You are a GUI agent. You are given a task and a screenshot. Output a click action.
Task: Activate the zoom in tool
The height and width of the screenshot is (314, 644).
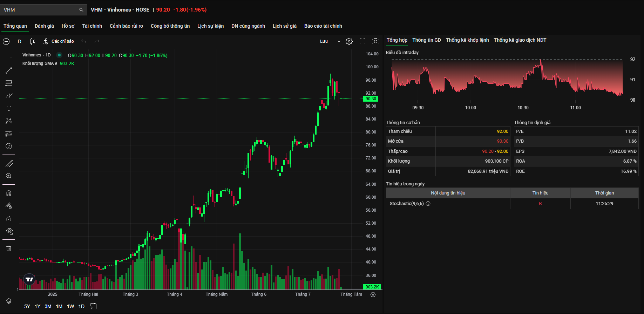(x=9, y=176)
